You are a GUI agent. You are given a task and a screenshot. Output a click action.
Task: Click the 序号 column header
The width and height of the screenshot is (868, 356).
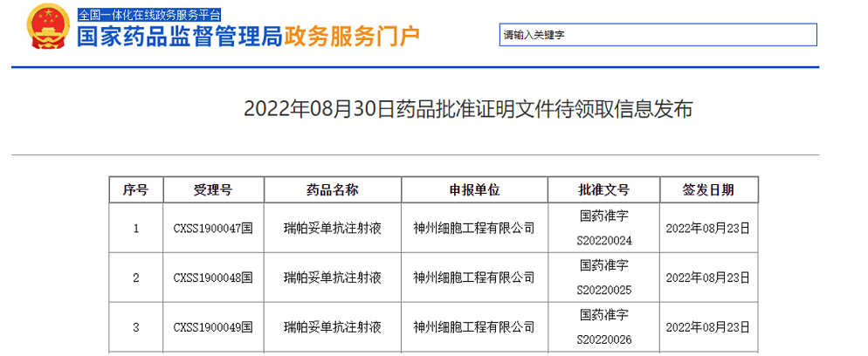136,190
